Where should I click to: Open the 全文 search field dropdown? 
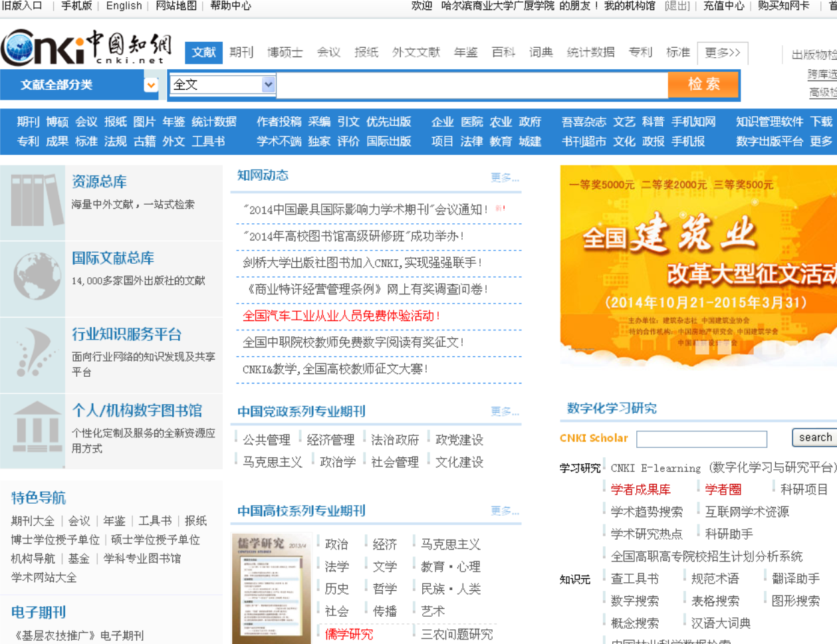[x=268, y=84]
